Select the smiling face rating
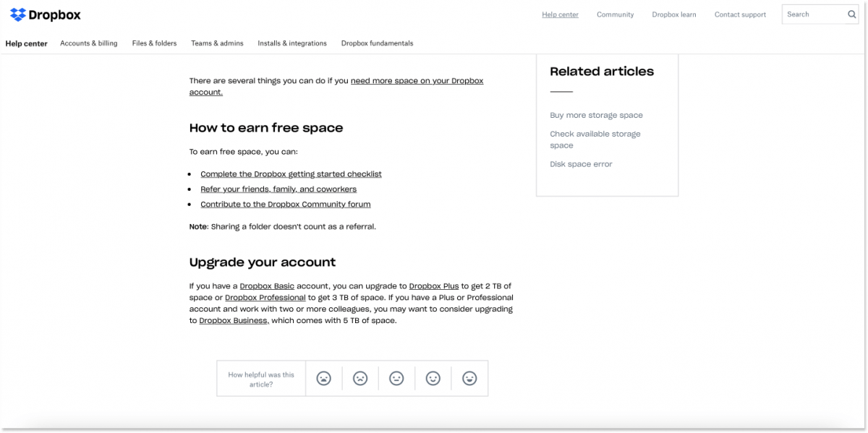Screen dimensions: 868x433 coord(433,377)
